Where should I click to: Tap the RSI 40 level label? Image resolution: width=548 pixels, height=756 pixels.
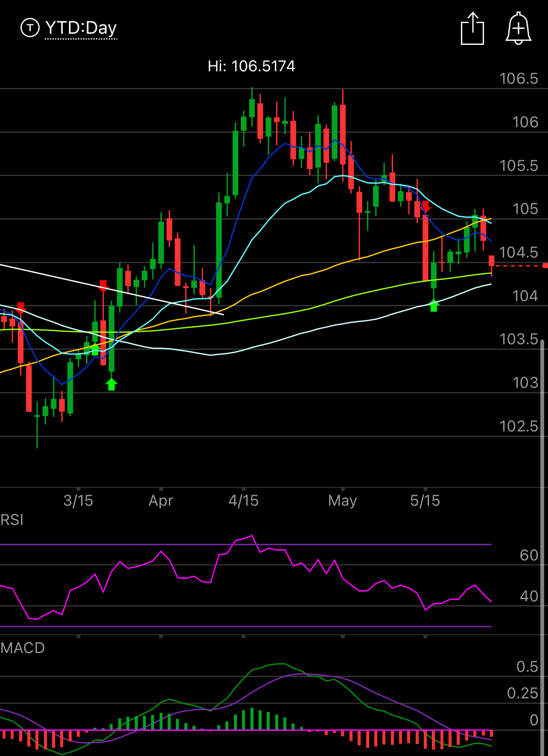(x=529, y=596)
